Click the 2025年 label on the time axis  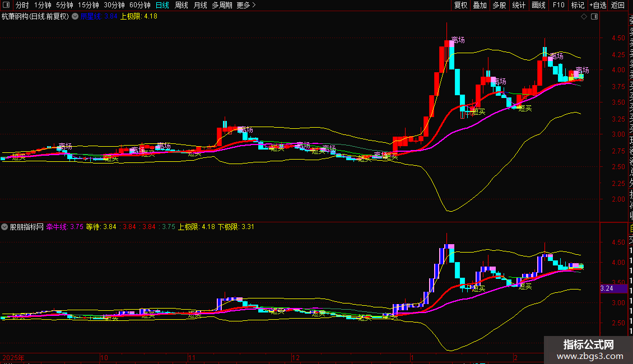coord(13,357)
